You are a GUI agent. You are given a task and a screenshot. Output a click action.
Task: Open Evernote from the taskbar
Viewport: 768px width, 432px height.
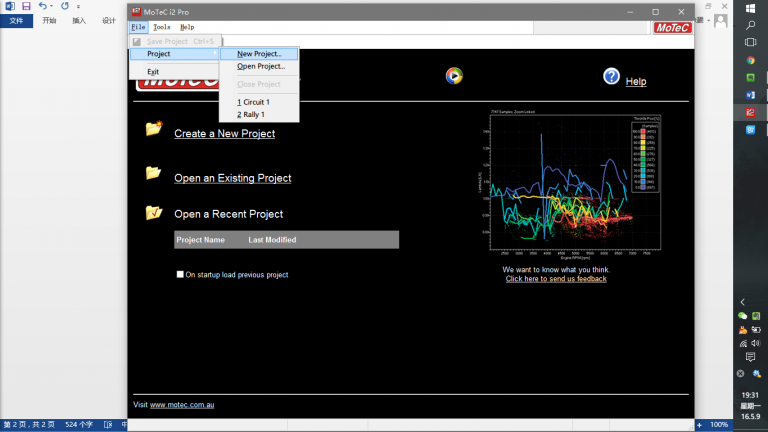click(x=750, y=77)
